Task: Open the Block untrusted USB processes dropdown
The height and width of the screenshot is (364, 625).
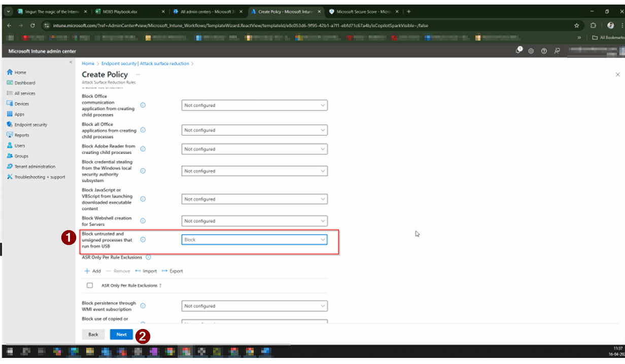Action: [x=254, y=240]
